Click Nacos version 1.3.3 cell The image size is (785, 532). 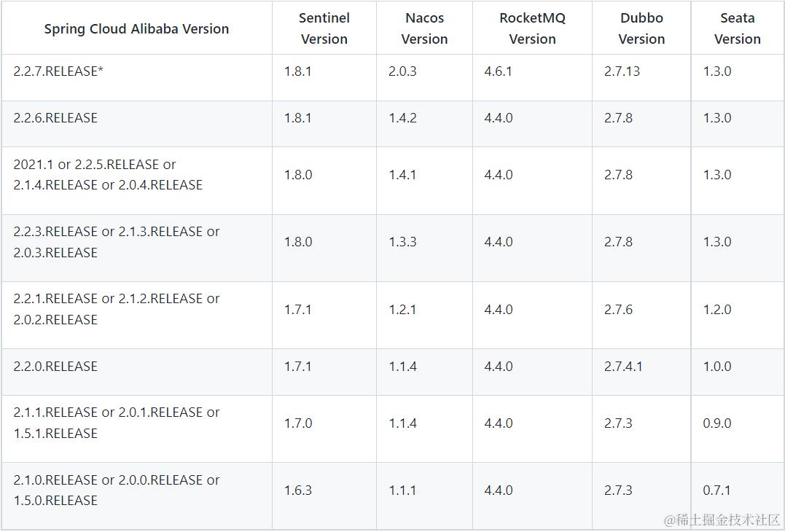coord(402,242)
